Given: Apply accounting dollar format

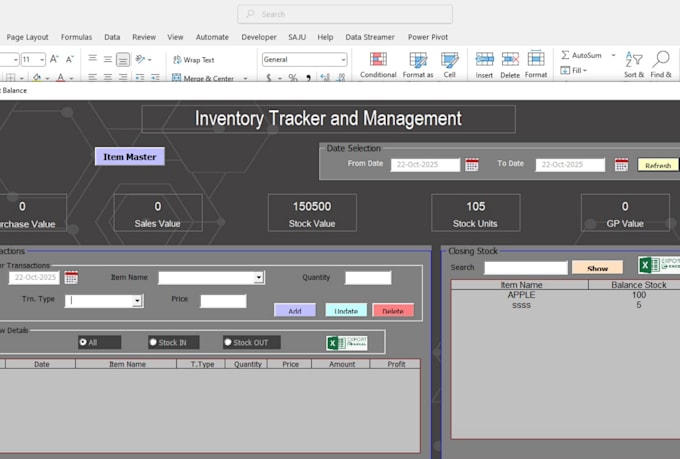Looking at the screenshot, I should (x=269, y=78).
